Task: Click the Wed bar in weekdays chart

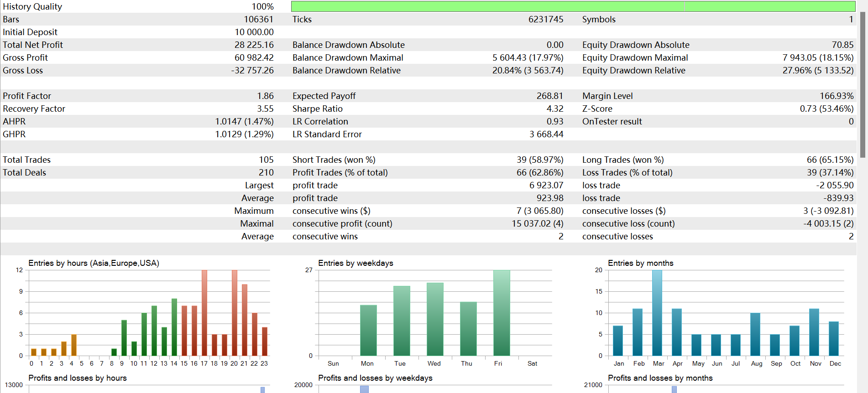Action: 435,319
